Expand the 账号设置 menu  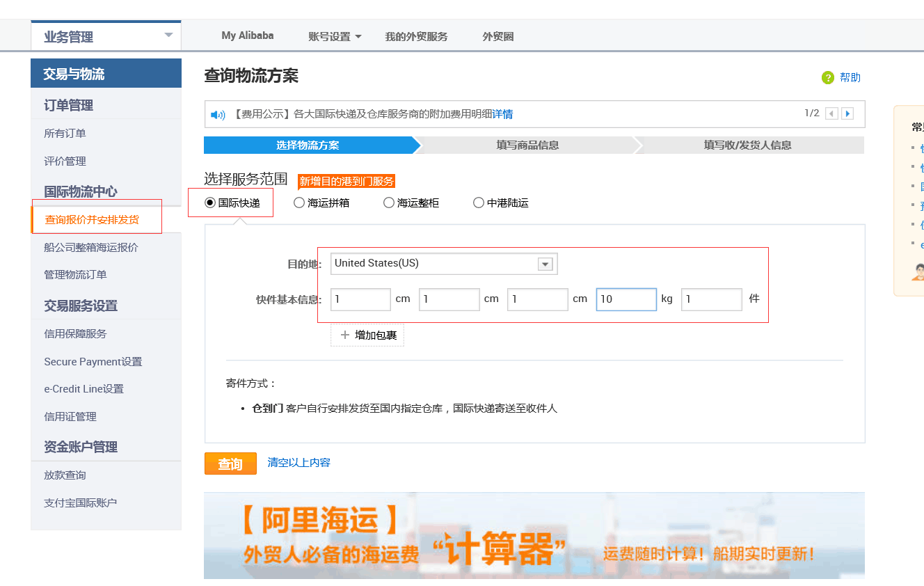coord(335,36)
